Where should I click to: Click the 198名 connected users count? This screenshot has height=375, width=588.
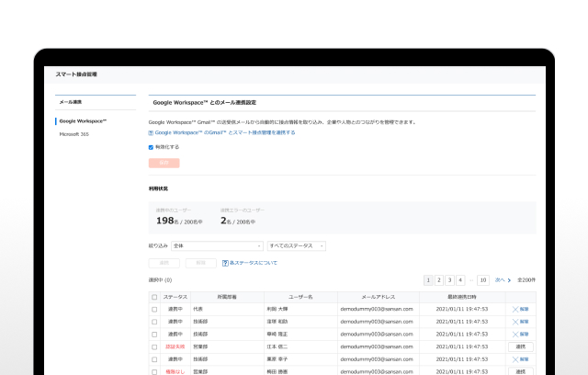(x=167, y=221)
